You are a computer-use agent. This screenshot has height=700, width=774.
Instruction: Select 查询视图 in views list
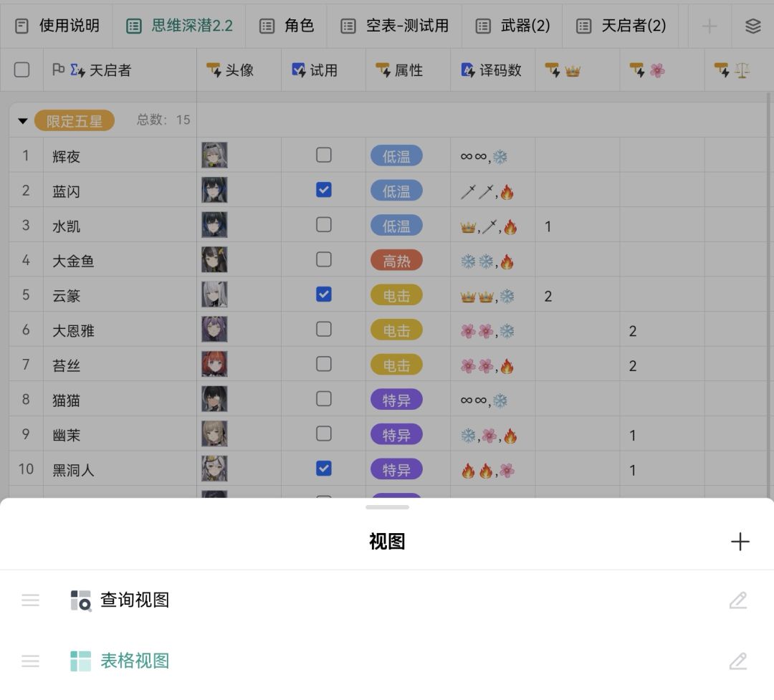coord(387,600)
